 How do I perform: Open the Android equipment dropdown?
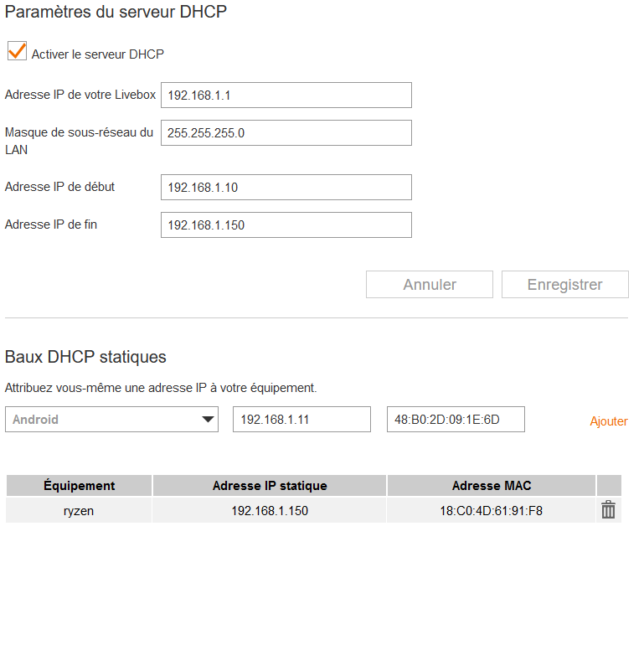[111, 420]
